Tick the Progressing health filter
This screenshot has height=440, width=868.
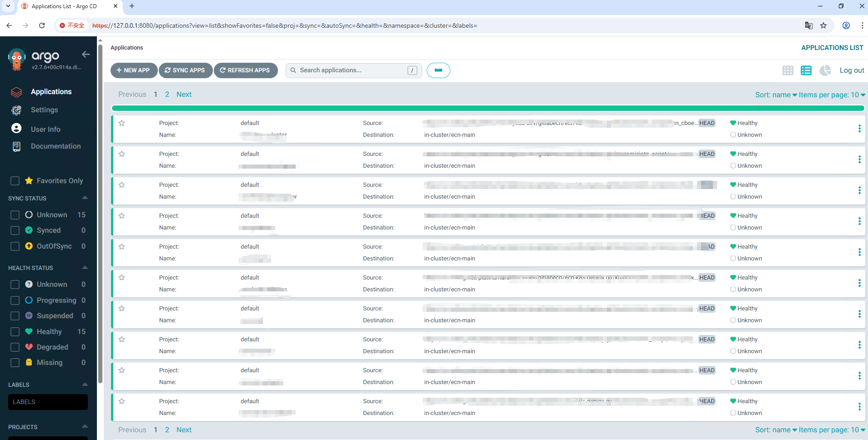point(15,300)
